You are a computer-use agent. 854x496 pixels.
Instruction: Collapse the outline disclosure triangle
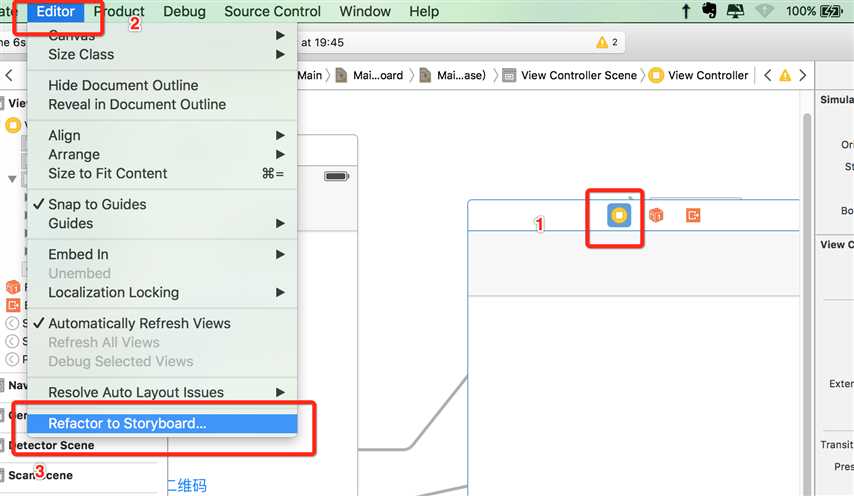12,179
